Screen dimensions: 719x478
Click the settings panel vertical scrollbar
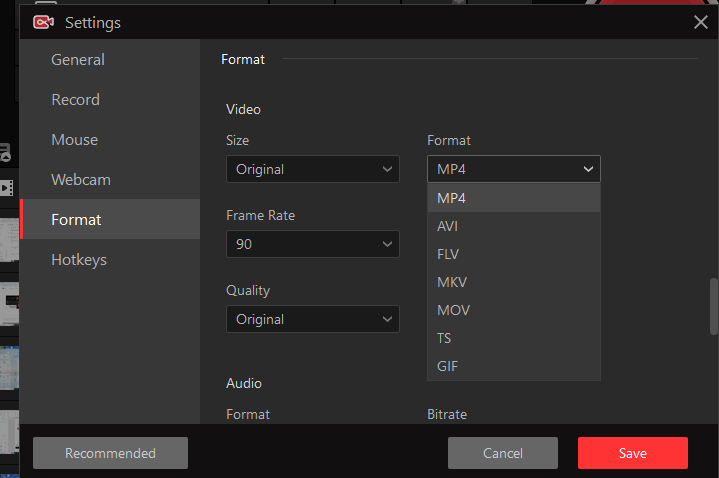pos(714,306)
